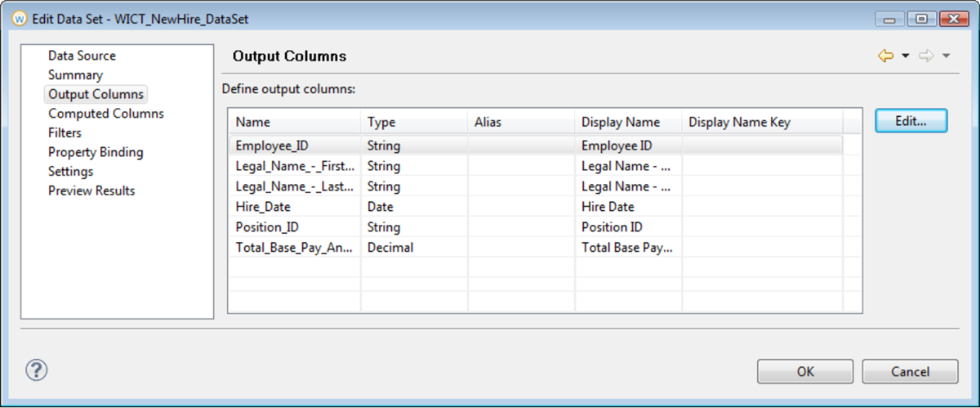The height and width of the screenshot is (408, 980).
Task: Click the Decimal type cell
Action: click(x=414, y=247)
